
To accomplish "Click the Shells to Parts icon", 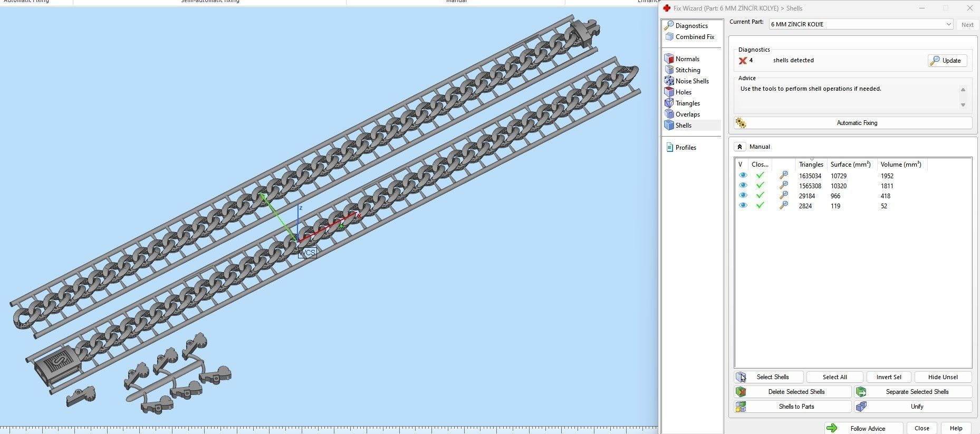I will (x=741, y=407).
